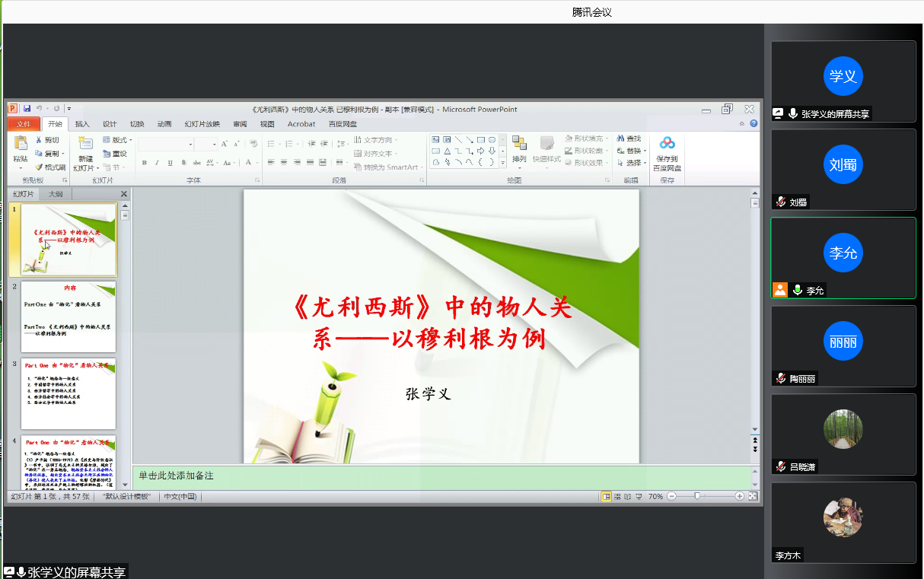Click the Reset (重设) slide button

[115, 154]
